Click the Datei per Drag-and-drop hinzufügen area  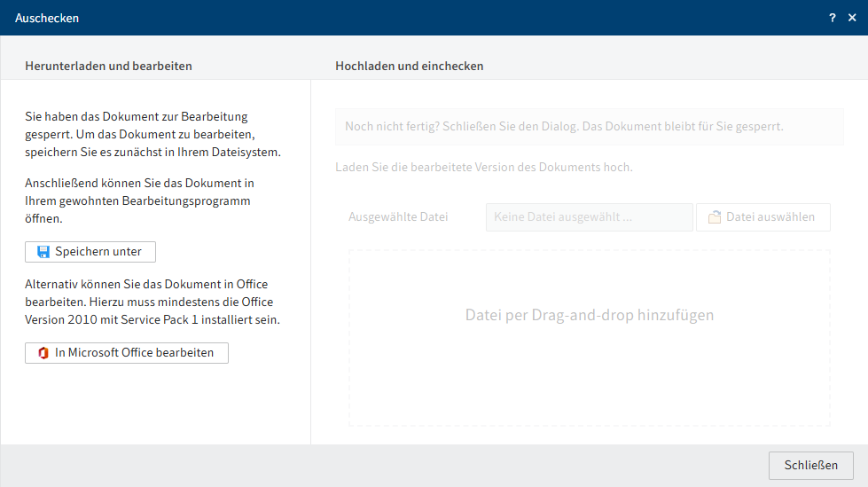point(589,338)
